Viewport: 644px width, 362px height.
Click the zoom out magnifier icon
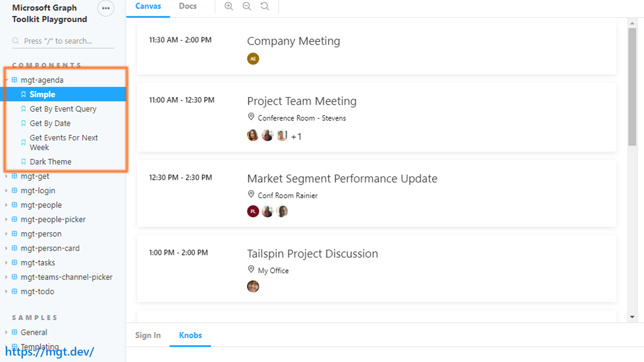[x=247, y=6]
